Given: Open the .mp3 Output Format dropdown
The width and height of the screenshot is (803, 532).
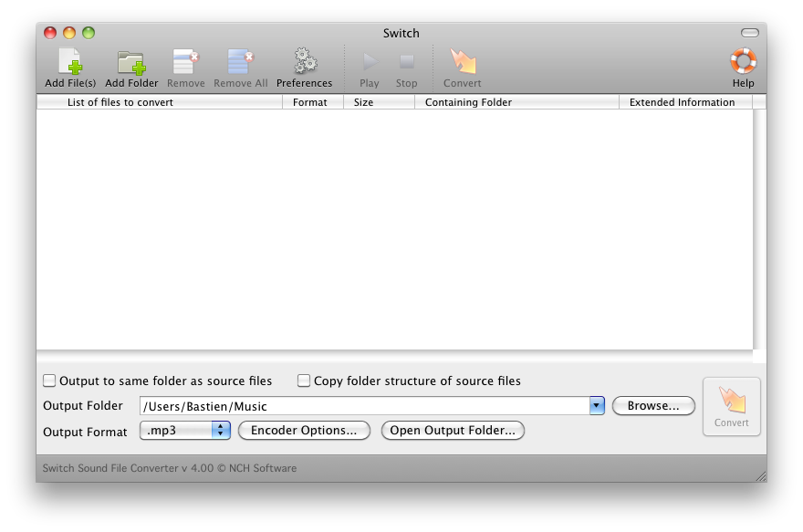Looking at the screenshot, I should (x=185, y=430).
